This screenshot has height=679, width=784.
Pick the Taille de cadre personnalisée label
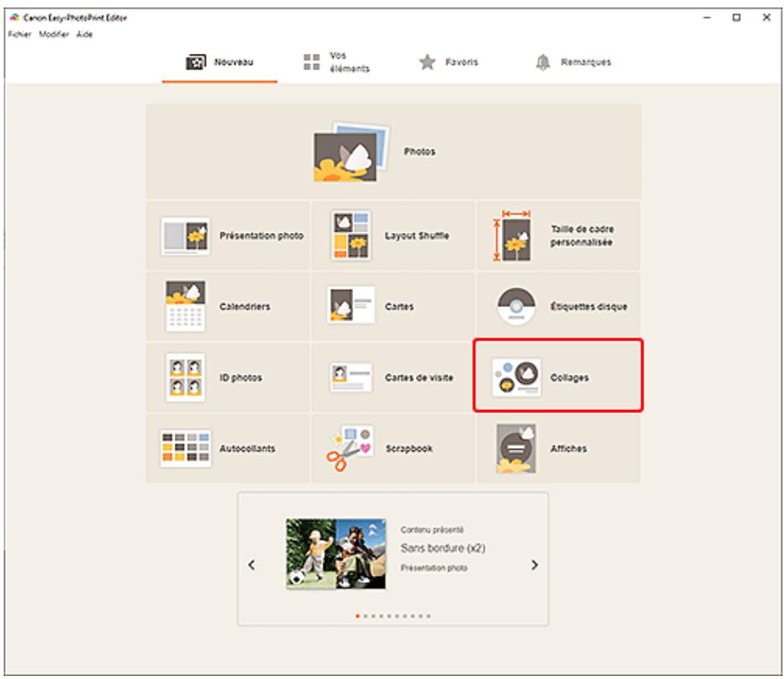582,236
